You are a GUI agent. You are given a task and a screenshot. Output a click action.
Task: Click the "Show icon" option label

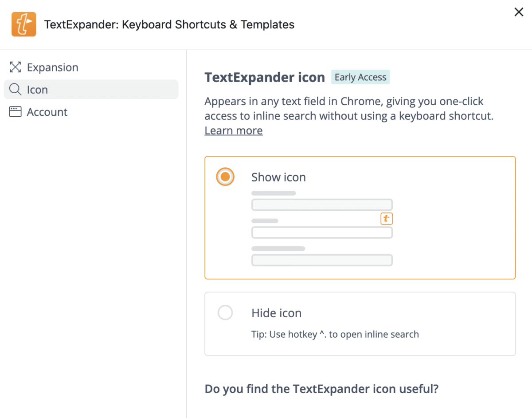pos(278,177)
